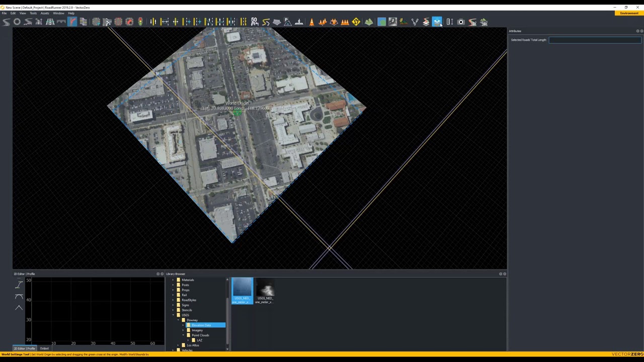Select the grayscale USGS_NED elevation thumbnail
The image size is (644, 362).
point(265,291)
